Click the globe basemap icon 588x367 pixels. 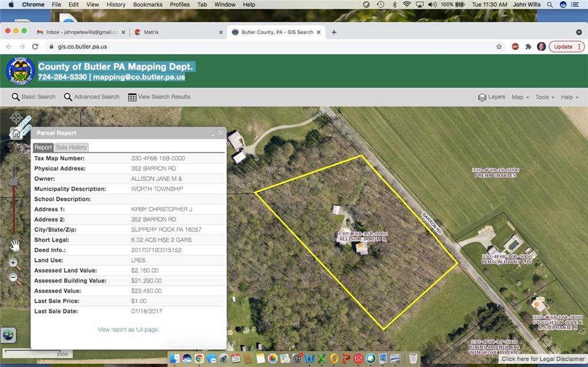(8, 335)
